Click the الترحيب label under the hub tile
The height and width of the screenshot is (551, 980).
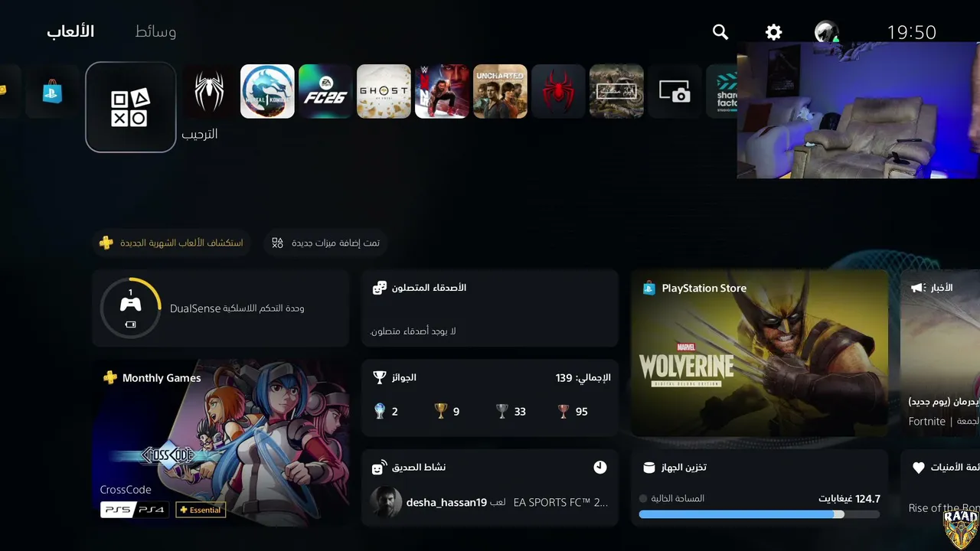tap(200, 134)
